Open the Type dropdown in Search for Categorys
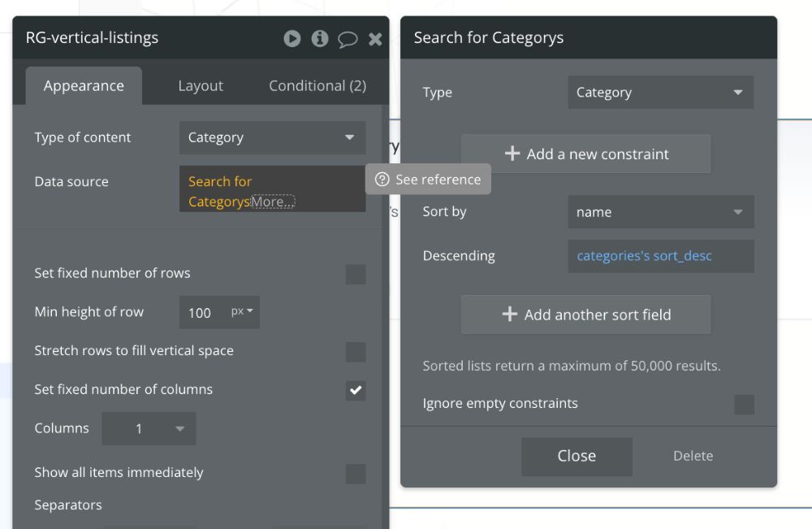Screen dimensions: 812x529 pyautogui.click(x=661, y=92)
